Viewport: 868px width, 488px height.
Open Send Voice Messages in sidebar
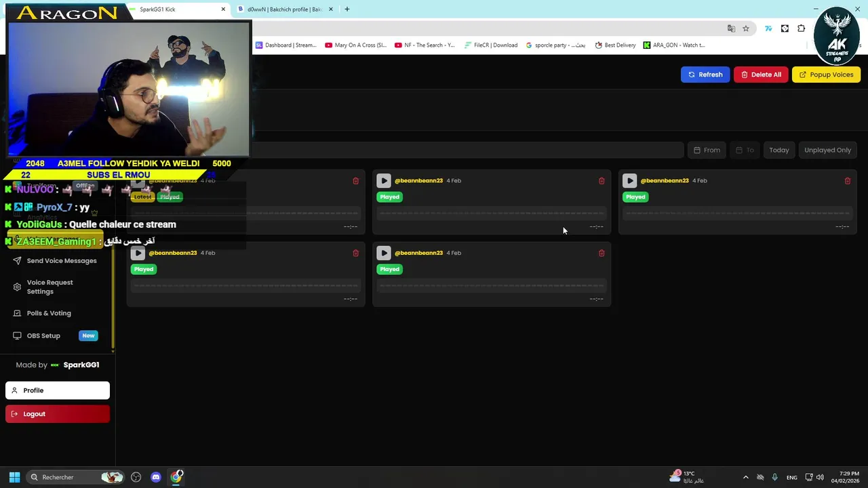point(62,261)
